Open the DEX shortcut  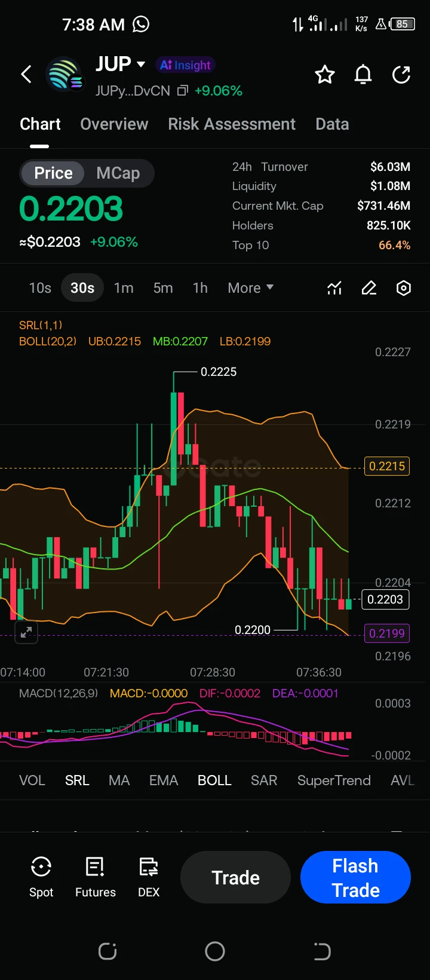point(149,877)
